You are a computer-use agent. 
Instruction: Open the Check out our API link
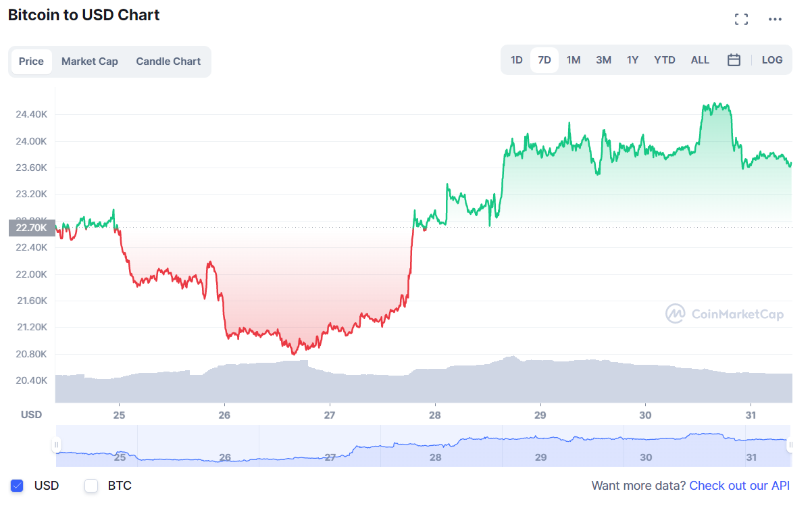739,486
